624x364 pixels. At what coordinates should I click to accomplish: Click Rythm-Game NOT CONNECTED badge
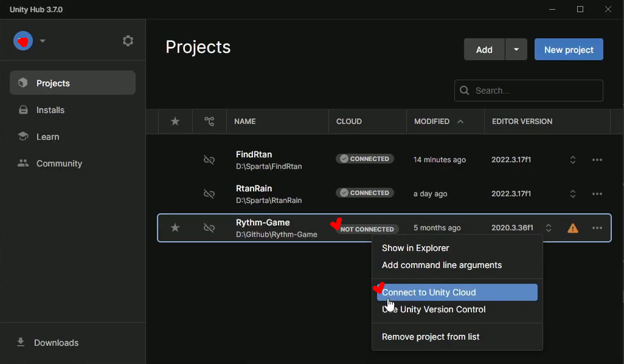pyautogui.click(x=367, y=229)
